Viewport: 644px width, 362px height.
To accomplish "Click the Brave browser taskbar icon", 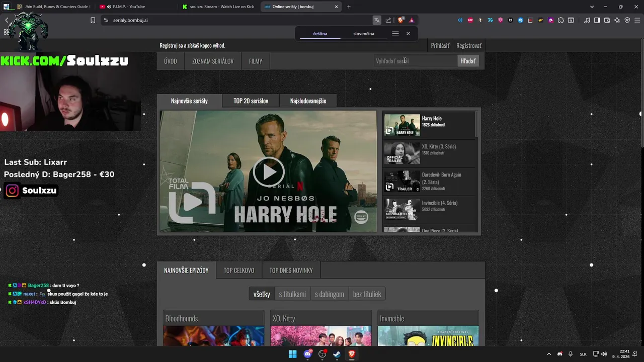I will click(x=352, y=354).
